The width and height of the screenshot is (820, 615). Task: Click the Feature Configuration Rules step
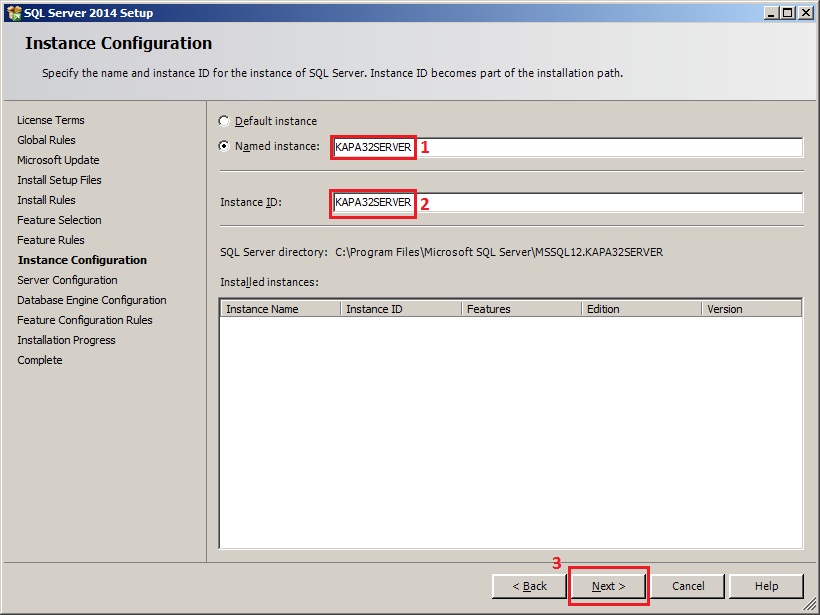pos(85,320)
